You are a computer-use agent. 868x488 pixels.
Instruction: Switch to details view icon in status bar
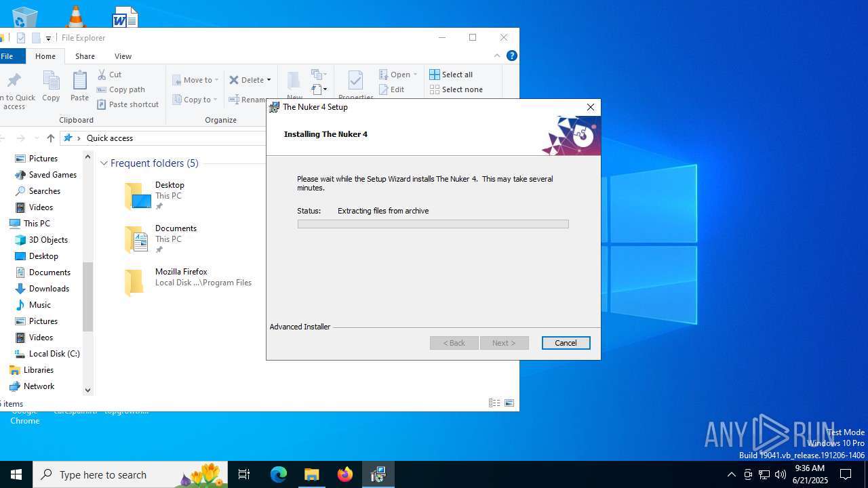[494, 403]
